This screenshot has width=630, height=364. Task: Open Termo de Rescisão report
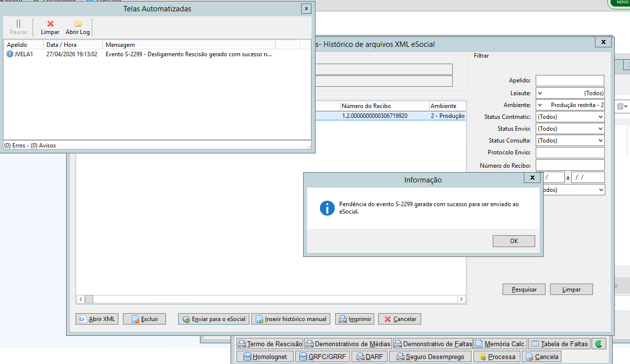pos(270,344)
